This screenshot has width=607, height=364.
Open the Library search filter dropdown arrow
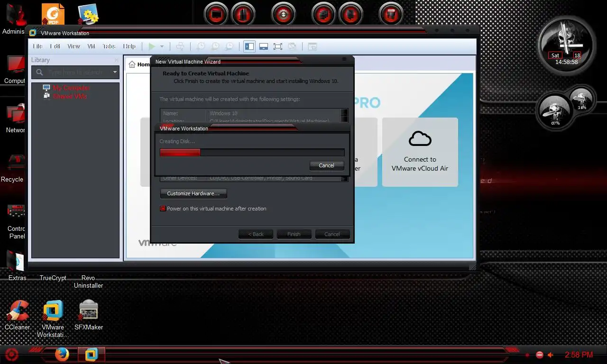point(115,73)
